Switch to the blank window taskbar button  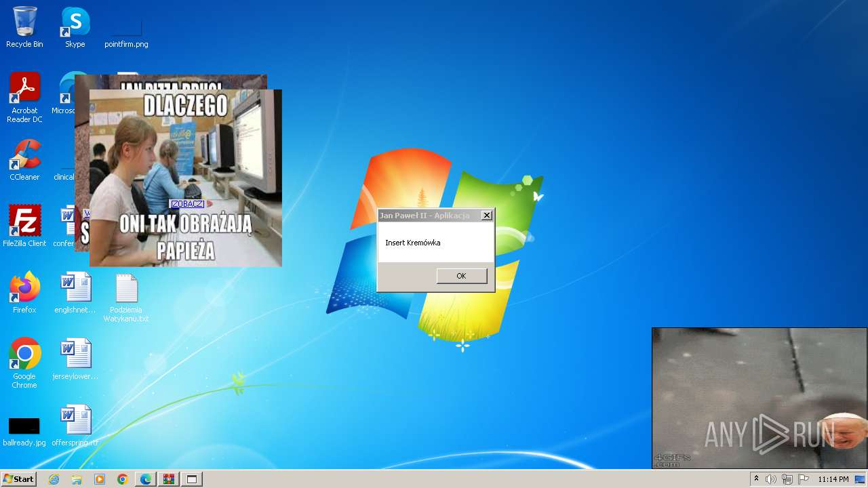(192, 479)
